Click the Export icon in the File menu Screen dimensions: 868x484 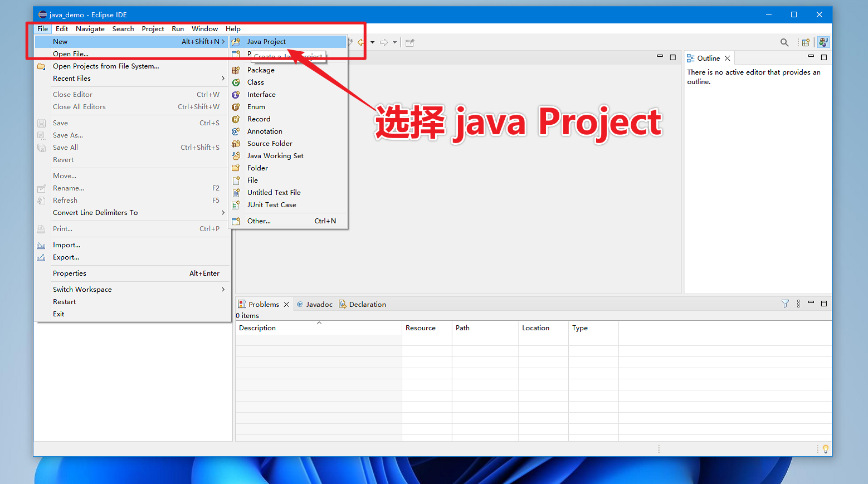(x=41, y=257)
